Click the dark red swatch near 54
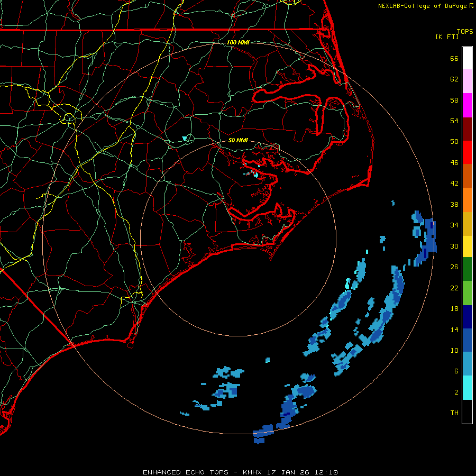This screenshot has width=476, height=476. 467,129
